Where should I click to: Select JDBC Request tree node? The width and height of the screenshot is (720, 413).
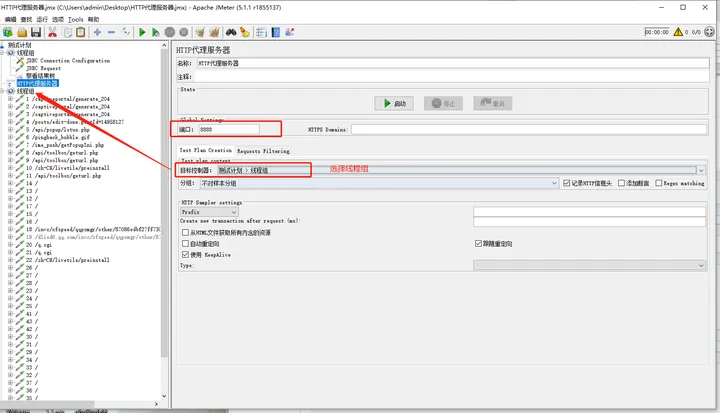tap(44, 68)
